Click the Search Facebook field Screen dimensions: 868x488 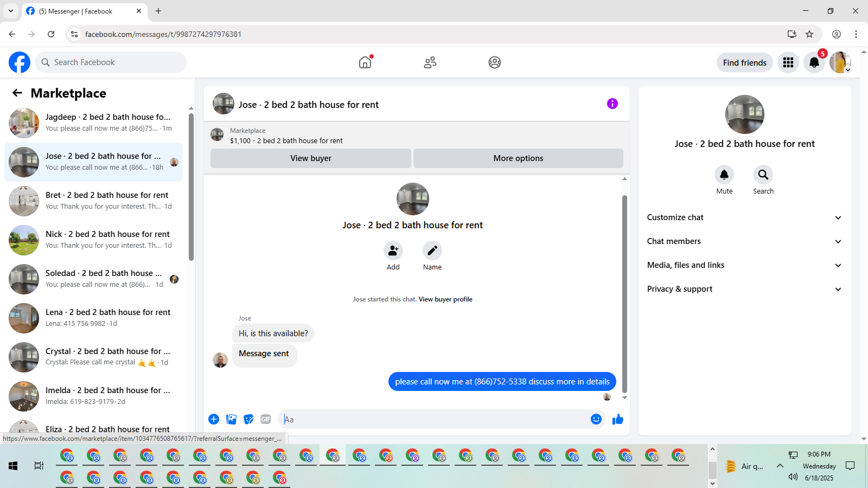click(111, 62)
